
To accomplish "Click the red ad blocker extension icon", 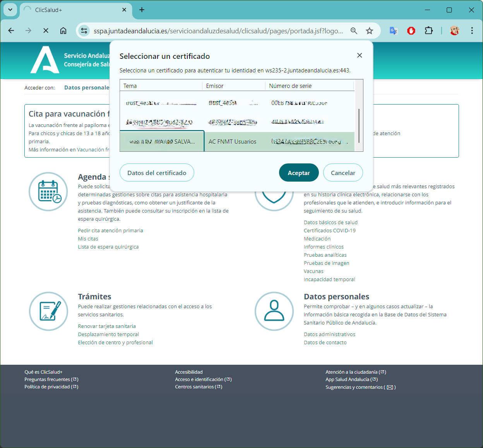I will [411, 31].
